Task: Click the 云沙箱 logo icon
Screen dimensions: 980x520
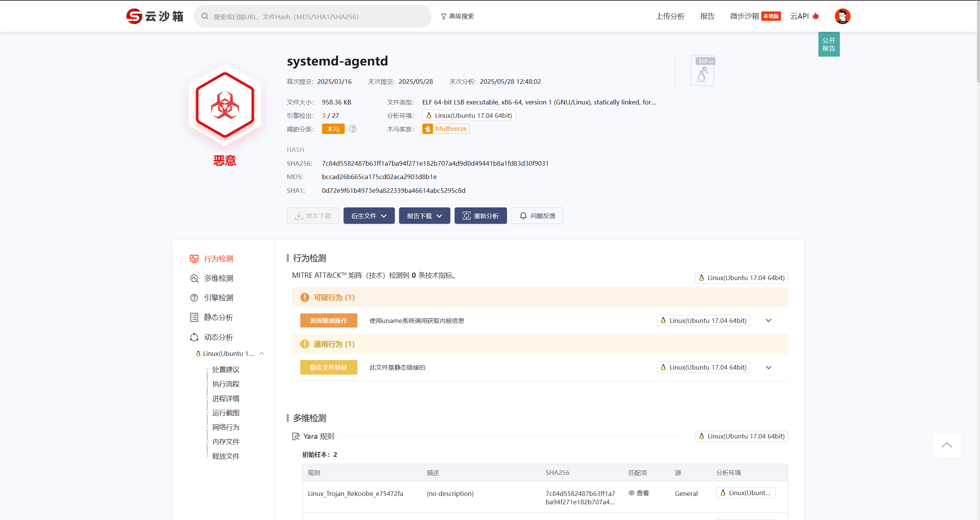Action: click(134, 16)
